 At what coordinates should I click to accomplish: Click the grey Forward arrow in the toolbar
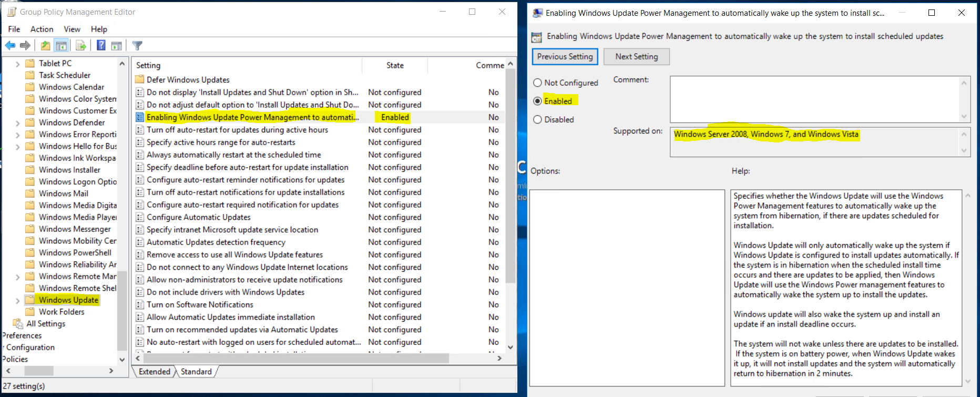(25, 46)
